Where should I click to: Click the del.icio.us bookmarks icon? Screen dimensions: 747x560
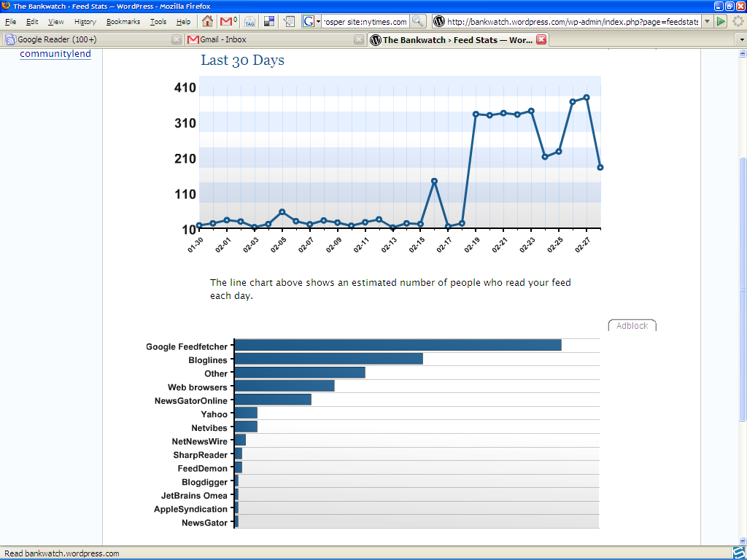coord(269,21)
